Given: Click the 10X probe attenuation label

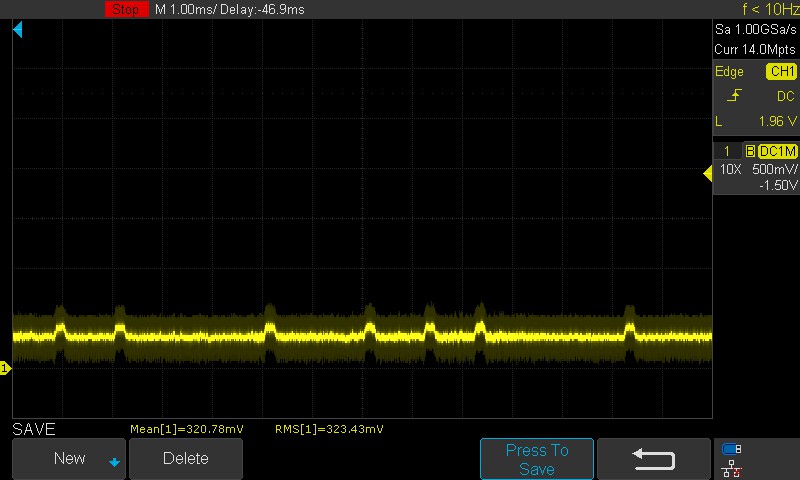Looking at the screenshot, I should pyautogui.click(x=730, y=169).
